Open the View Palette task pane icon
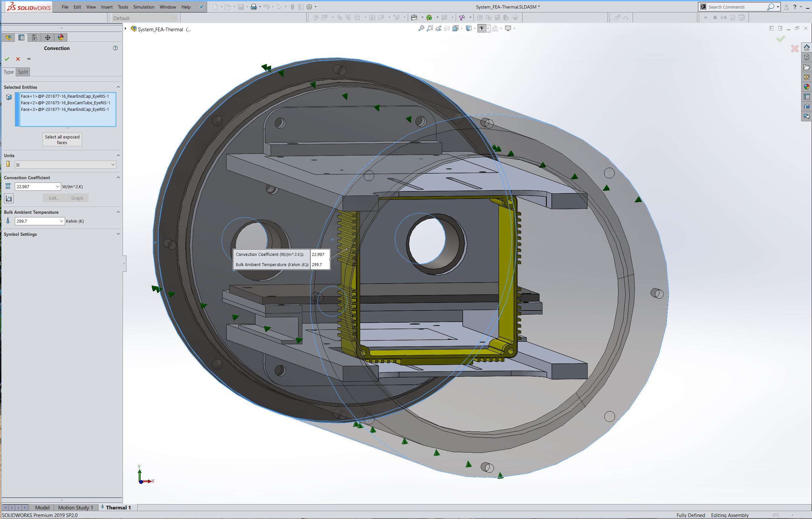Screen dimensions: 812x519 pos(807,77)
